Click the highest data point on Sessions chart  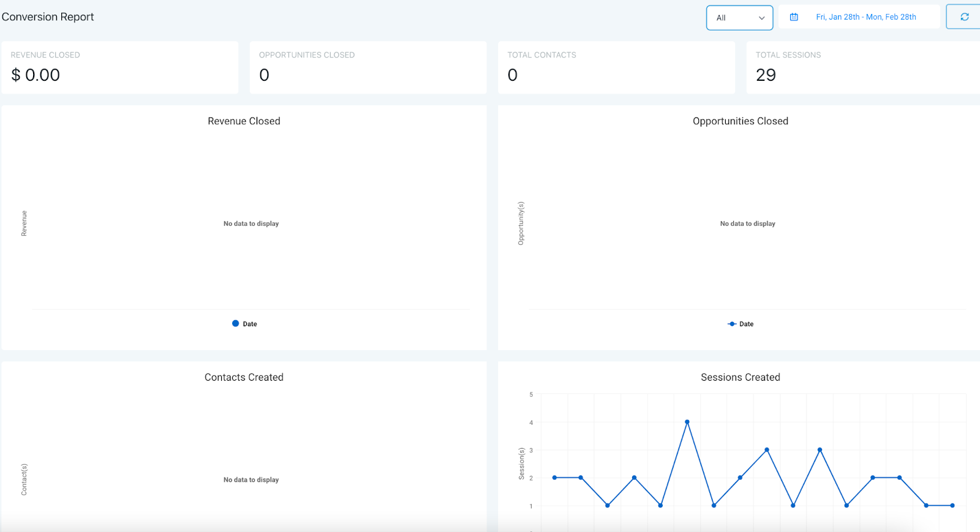click(x=687, y=422)
